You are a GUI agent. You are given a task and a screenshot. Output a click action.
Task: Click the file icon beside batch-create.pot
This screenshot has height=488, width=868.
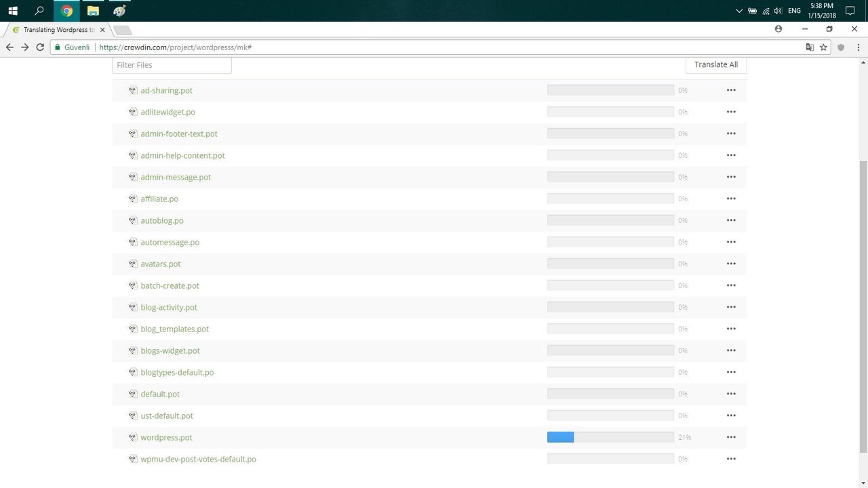(x=133, y=285)
